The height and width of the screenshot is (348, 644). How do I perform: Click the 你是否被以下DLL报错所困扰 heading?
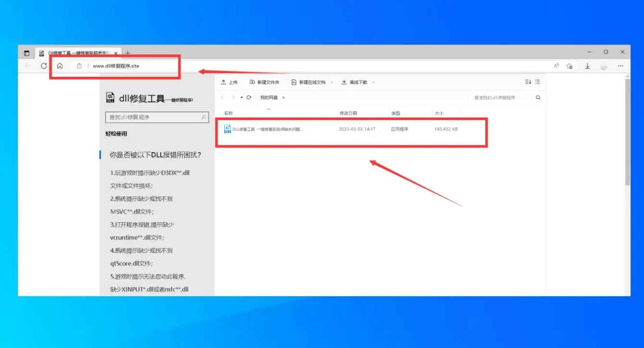click(x=155, y=155)
